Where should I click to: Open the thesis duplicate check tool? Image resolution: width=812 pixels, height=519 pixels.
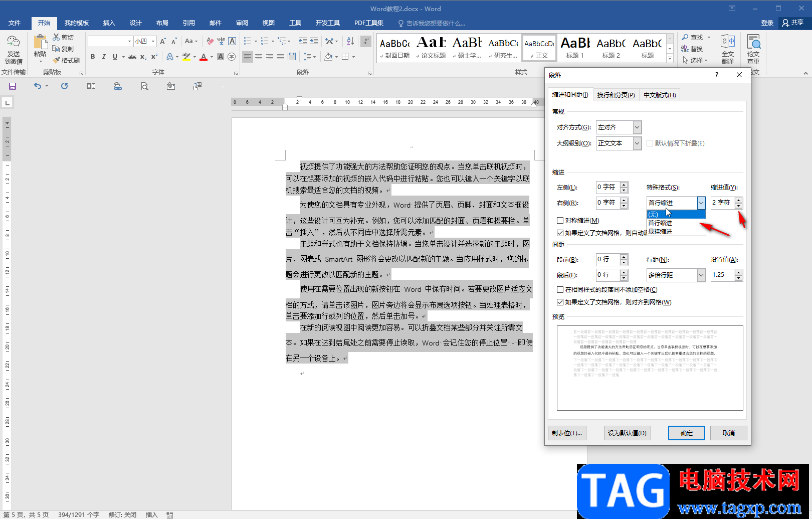click(x=753, y=49)
